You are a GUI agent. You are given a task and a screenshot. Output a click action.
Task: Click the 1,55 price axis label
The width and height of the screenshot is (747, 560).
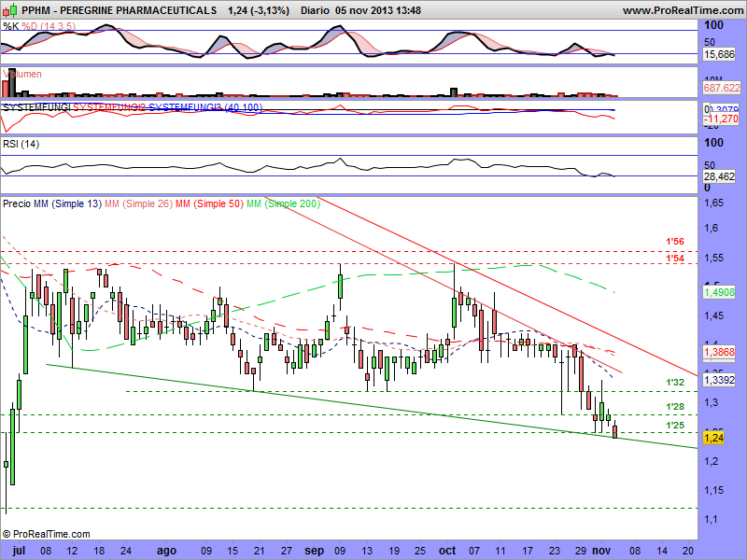tap(713, 259)
